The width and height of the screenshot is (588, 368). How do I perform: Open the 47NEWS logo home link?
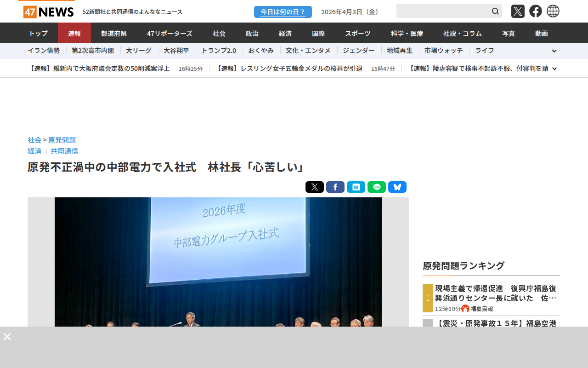48,11
